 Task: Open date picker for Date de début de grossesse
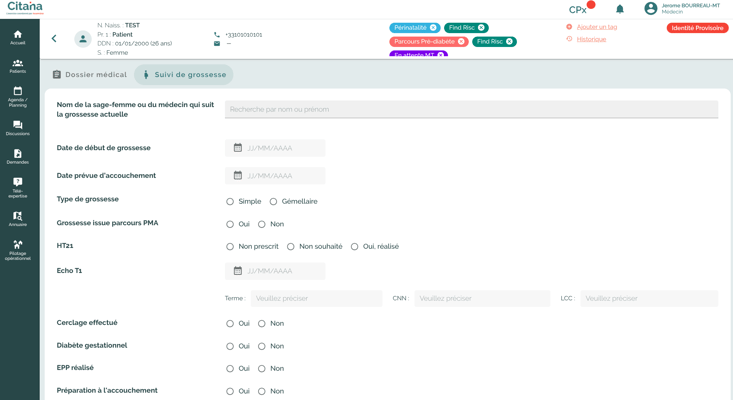(238, 148)
